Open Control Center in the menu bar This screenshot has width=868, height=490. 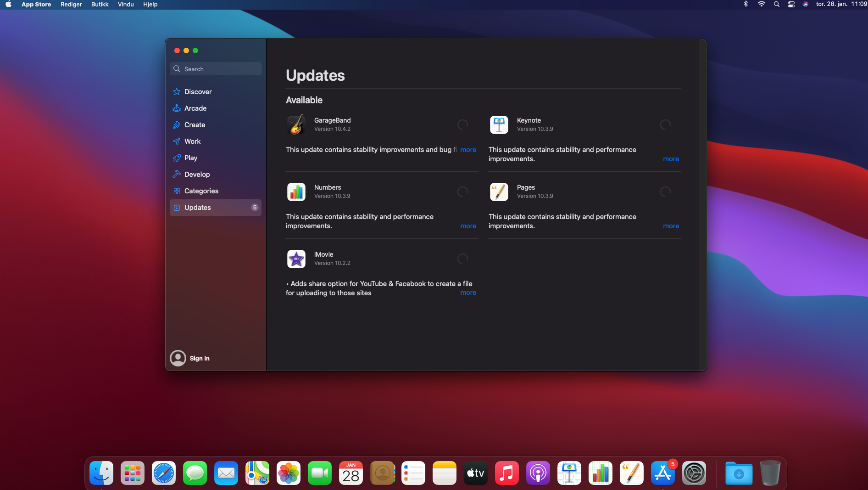coord(791,4)
